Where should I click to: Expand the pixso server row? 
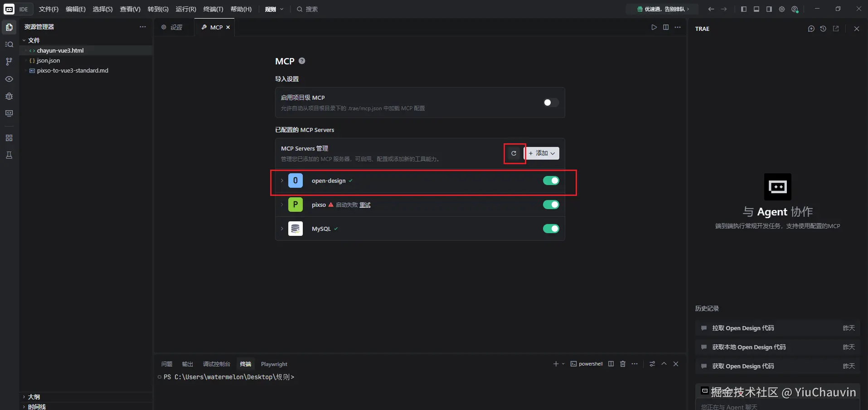coord(282,205)
